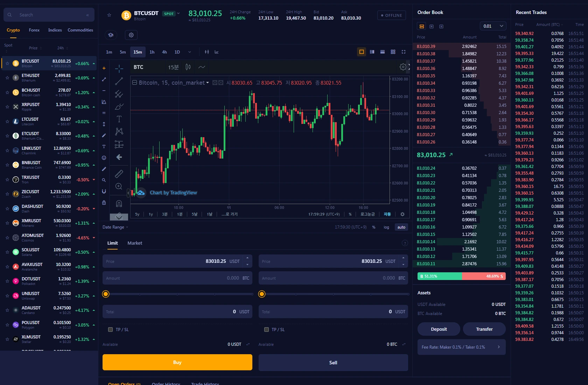Viewport: 588px width, 385px height.
Task: Favorite BTCUSDT with header star icon
Action: click(x=109, y=15)
